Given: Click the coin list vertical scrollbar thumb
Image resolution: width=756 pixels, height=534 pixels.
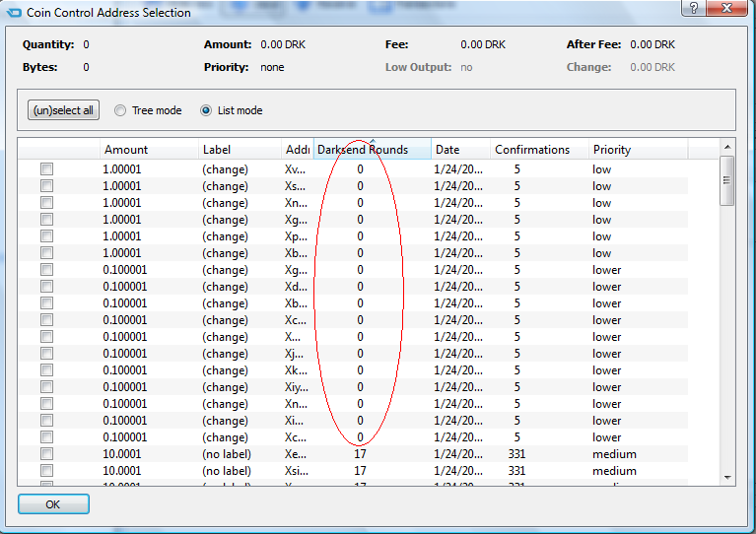Looking at the screenshot, I should coord(727,180).
